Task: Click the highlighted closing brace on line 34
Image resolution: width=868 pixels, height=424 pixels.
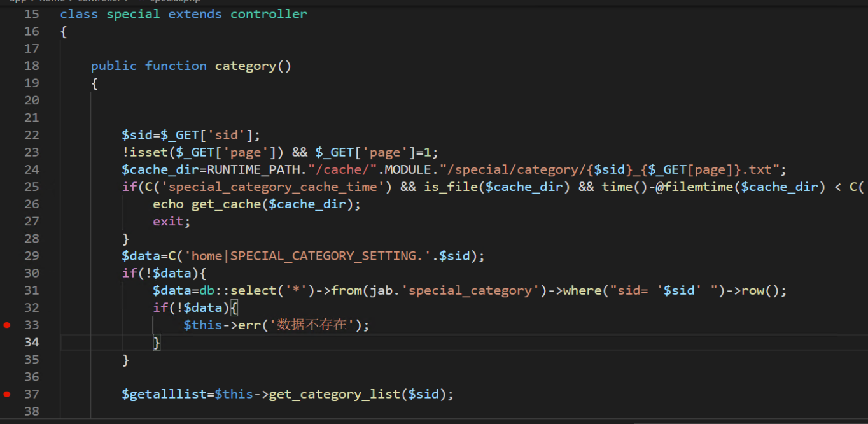Action: coord(157,343)
